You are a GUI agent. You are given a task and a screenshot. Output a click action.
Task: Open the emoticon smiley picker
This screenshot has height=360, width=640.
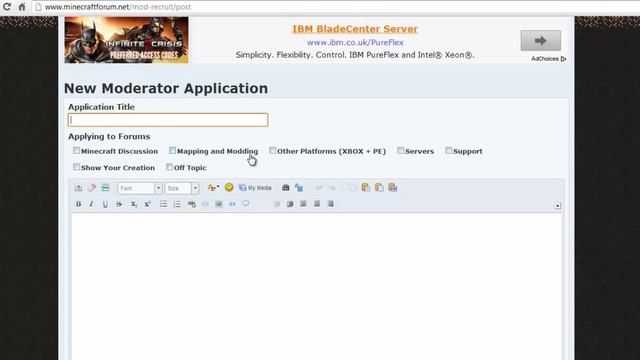pos(229,187)
